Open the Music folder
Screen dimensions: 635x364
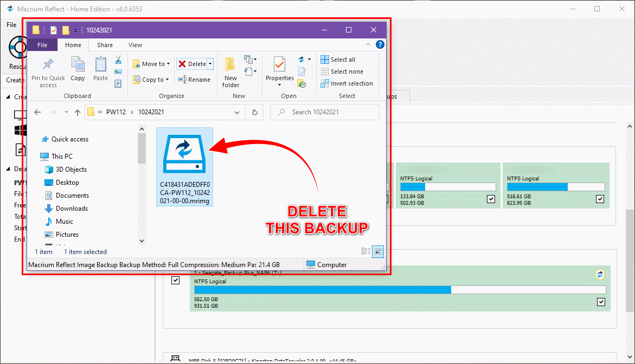(x=59, y=221)
